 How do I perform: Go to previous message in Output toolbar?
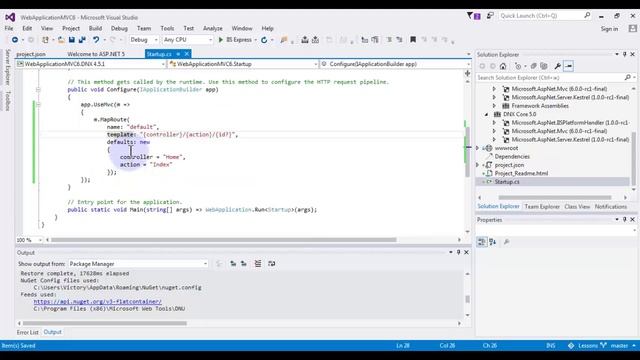(x=233, y=264)
